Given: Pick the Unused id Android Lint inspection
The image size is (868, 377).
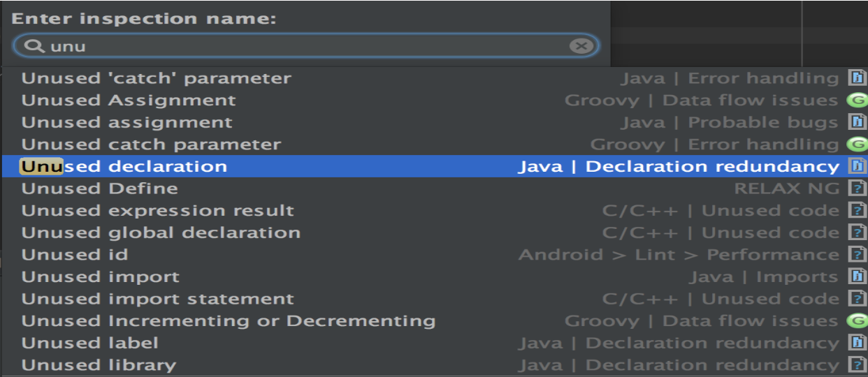Looking at the screenshot, I should coord(75,255).
